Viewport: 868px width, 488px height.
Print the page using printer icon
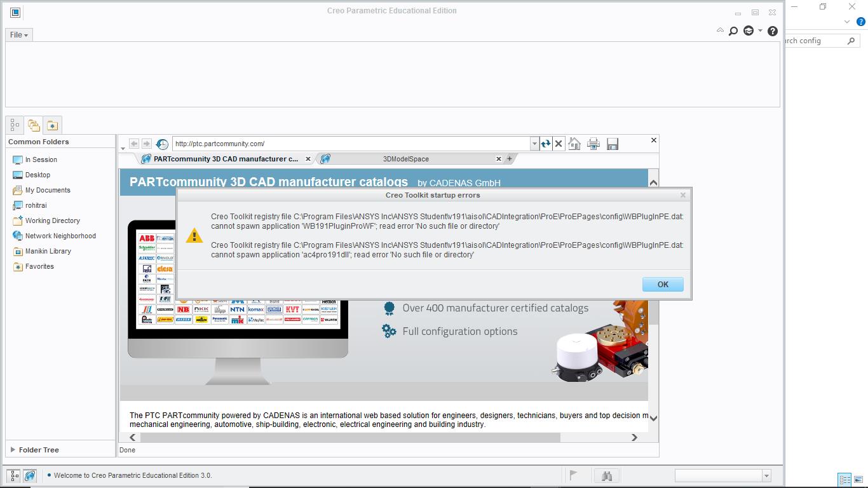(593, 144)
